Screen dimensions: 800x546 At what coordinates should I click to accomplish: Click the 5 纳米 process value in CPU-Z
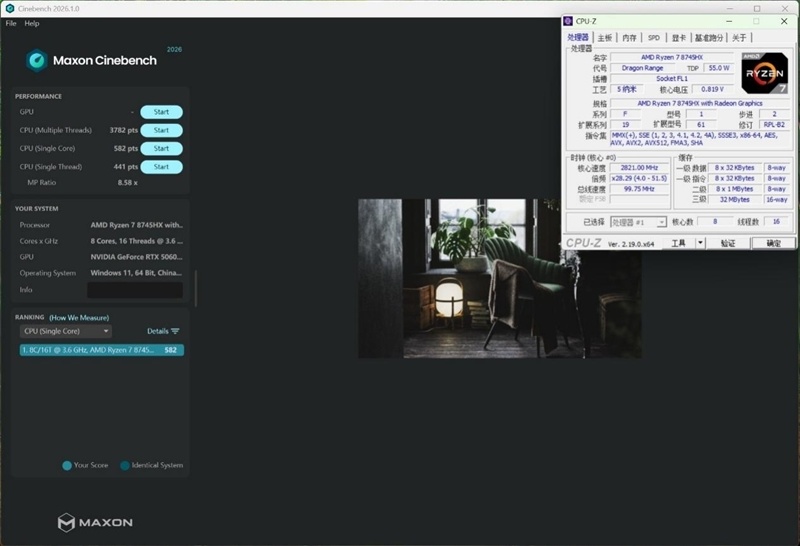click(x=627, y=89)
